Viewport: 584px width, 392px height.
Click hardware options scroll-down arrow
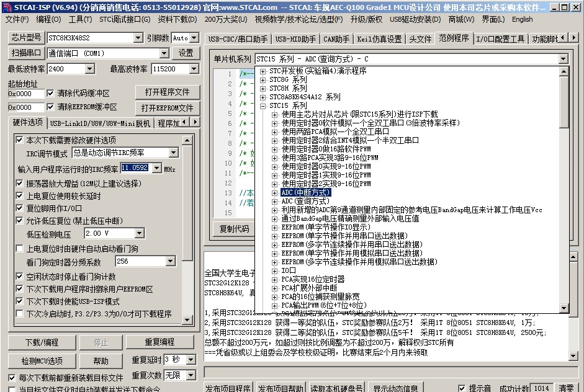[187, 320]
